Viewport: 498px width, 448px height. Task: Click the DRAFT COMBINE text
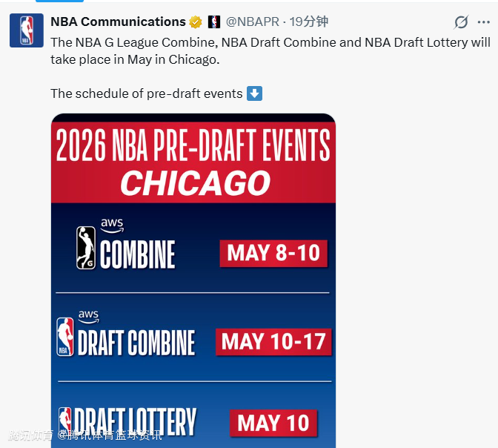point(136,343)
